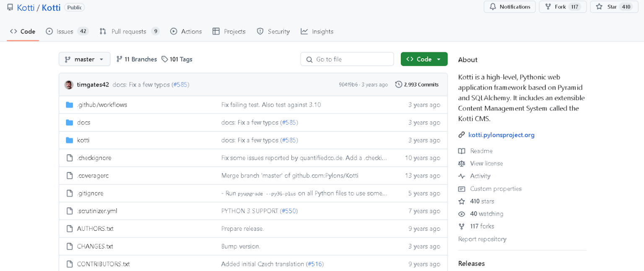This screenshot has width=644, height=271.
Task: Click inside the Go to file search field
Action: click(x=347, y=59)
